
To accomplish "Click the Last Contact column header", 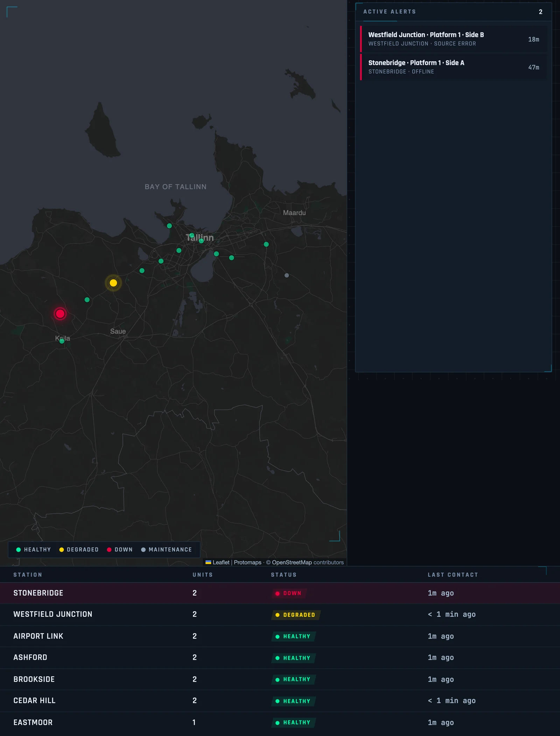I will click(x=453, y=575).
